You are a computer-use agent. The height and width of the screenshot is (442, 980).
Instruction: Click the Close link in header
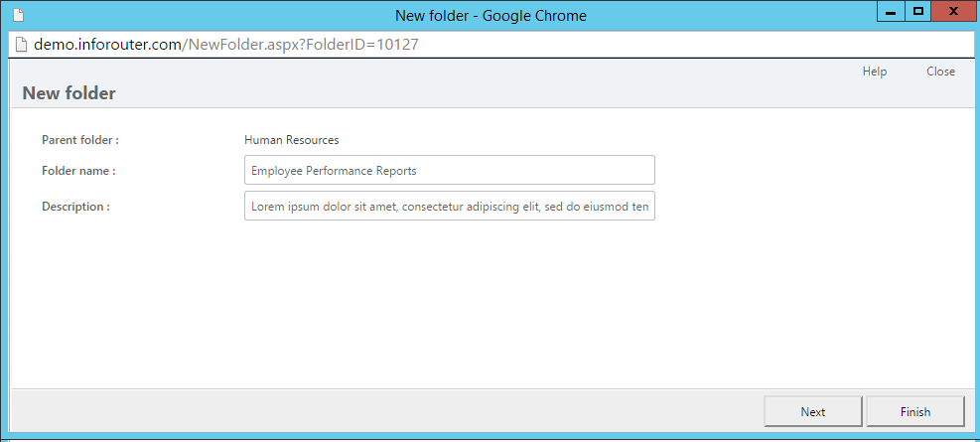point(940,72)
